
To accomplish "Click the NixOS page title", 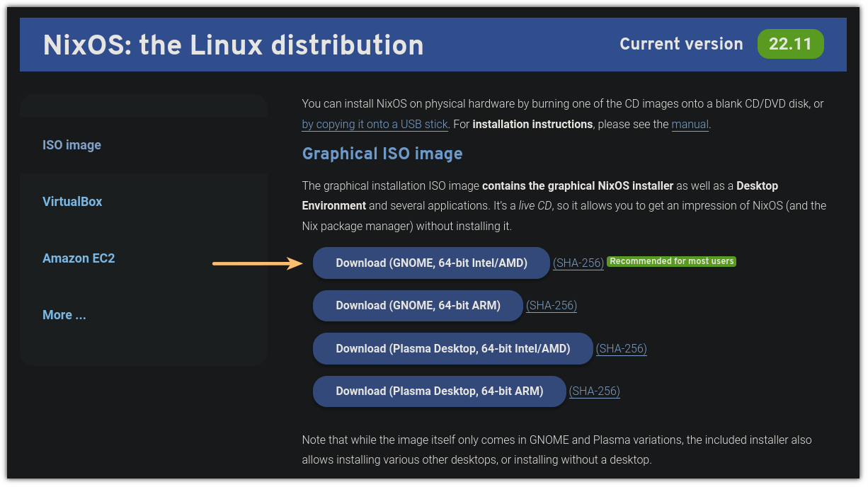I will (x=234, y=45).
